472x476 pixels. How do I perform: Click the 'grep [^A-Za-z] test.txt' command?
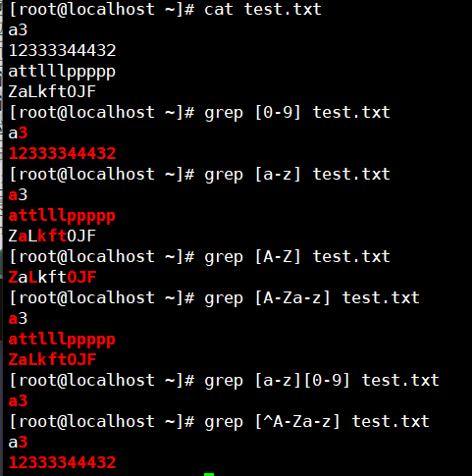point(317,422)
